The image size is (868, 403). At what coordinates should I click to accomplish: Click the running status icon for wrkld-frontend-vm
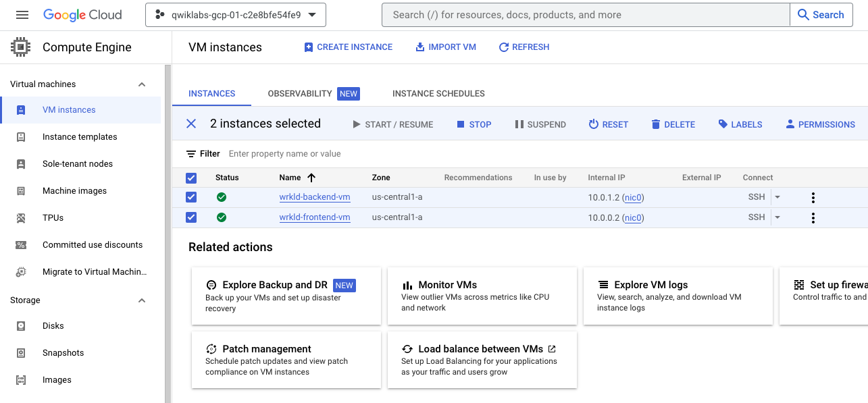(x=222, y=217)
